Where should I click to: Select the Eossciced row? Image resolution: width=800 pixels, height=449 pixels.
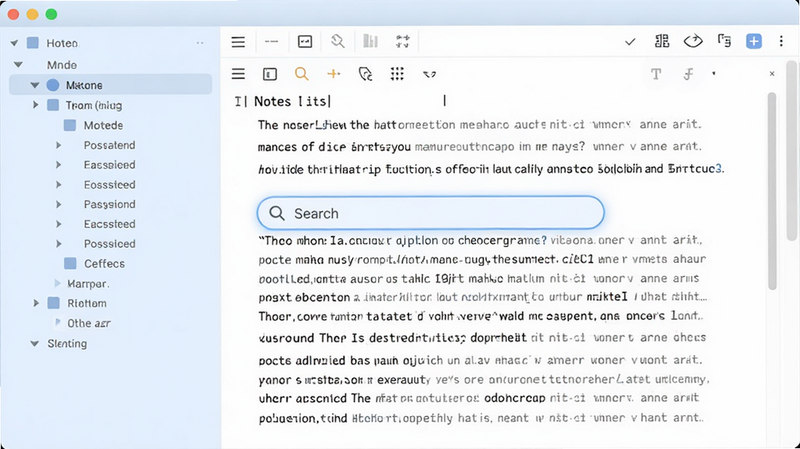pyautogui.click(x=110, y=185)
